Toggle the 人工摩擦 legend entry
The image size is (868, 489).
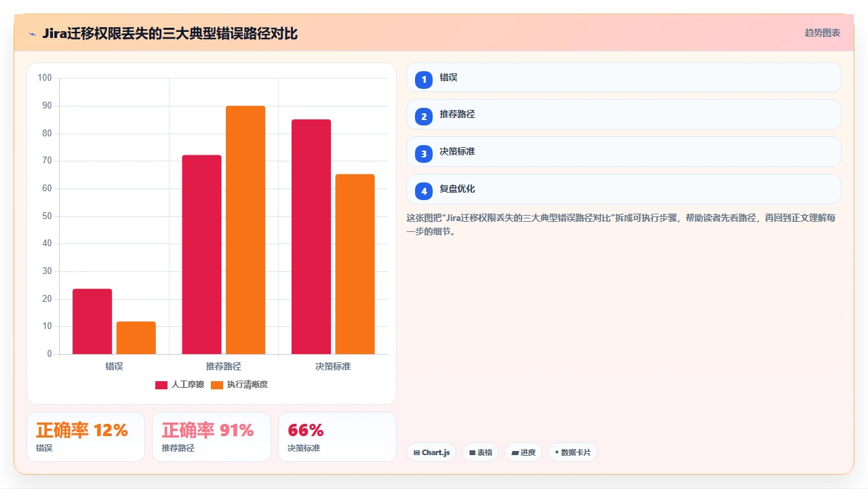180,385
